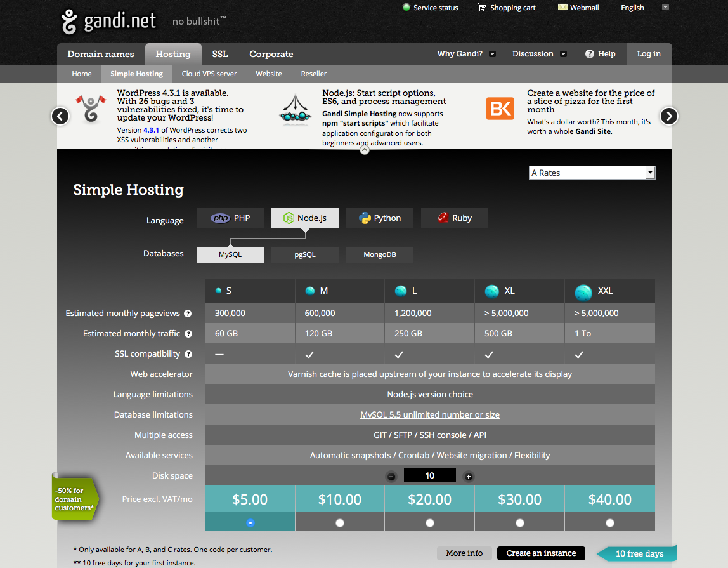
Task: Open the Varnish cache link
Action: pyautogui.click(x=430, y=374)
